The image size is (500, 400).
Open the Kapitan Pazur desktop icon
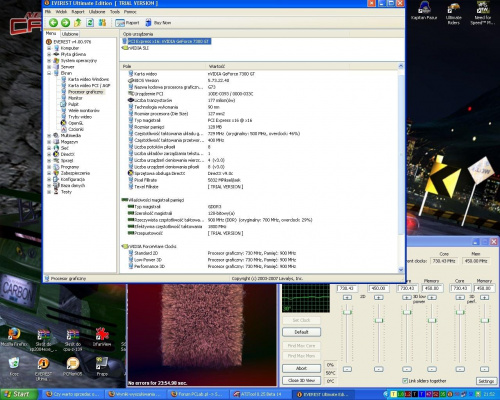click(424, 11)
